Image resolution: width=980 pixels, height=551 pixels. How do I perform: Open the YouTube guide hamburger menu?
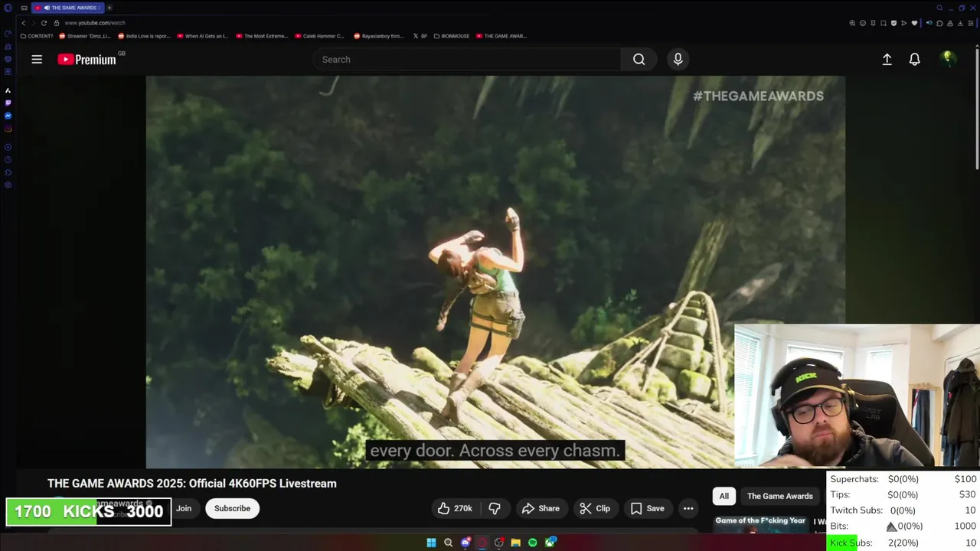[x=37, y=59]
